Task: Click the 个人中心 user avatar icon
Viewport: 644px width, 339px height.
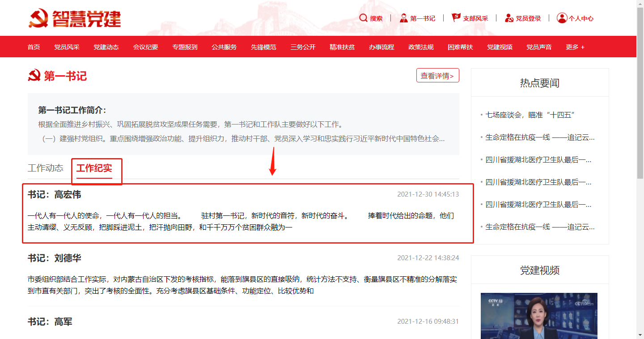Action: pyautogui.click(x=562, y=18)
